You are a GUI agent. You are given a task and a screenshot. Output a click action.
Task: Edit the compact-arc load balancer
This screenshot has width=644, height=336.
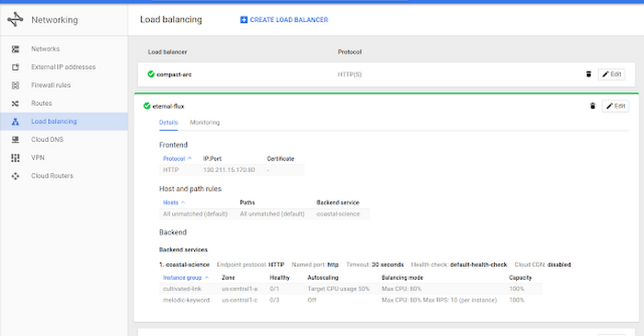611,74
